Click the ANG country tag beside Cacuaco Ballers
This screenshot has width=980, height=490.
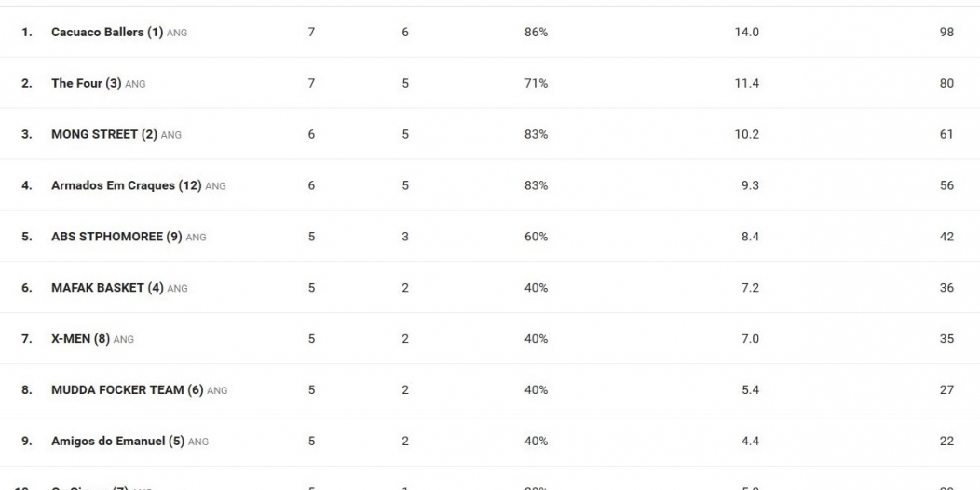(x=177, y=34)
